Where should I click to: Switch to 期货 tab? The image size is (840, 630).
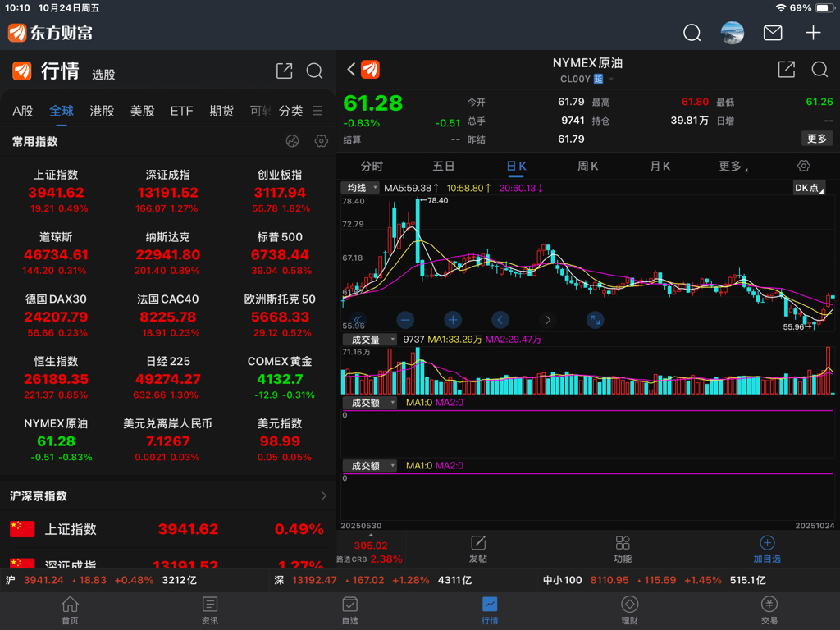[221, 111]
